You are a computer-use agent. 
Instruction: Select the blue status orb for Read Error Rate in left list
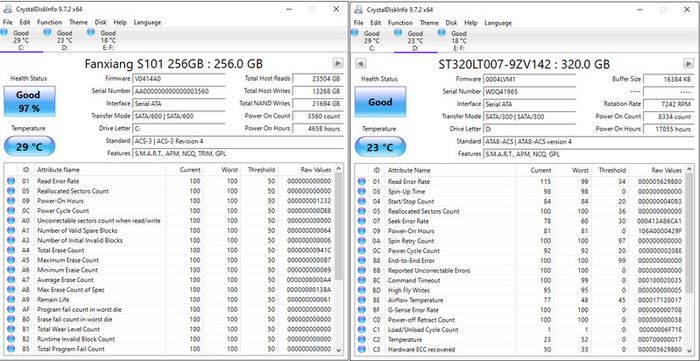click(11, 181)
